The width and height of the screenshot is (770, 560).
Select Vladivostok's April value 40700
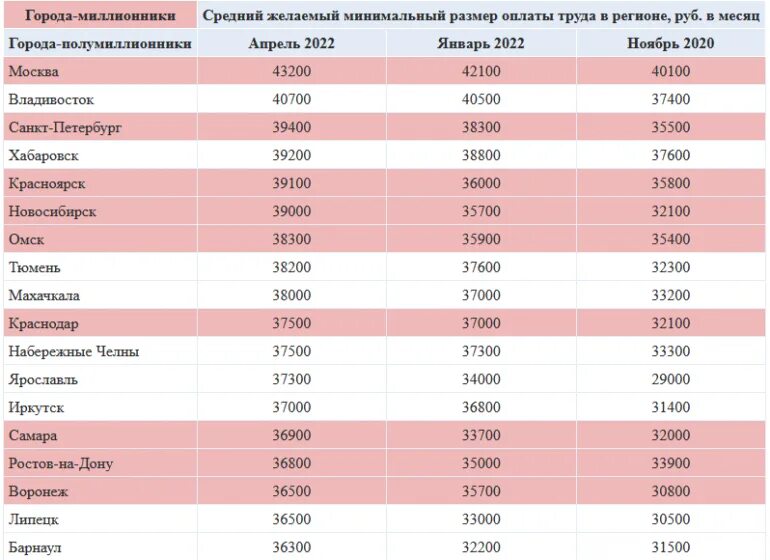click(292, 99)
